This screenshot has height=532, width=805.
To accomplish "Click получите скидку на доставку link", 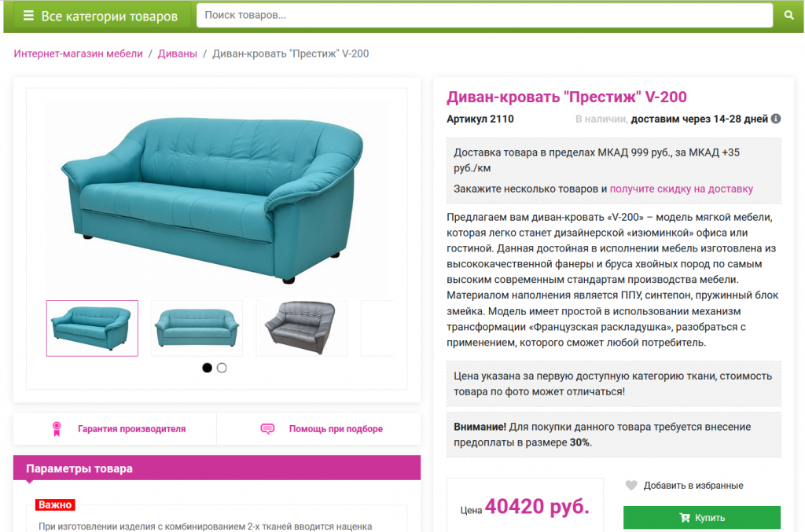I will 682,189.
